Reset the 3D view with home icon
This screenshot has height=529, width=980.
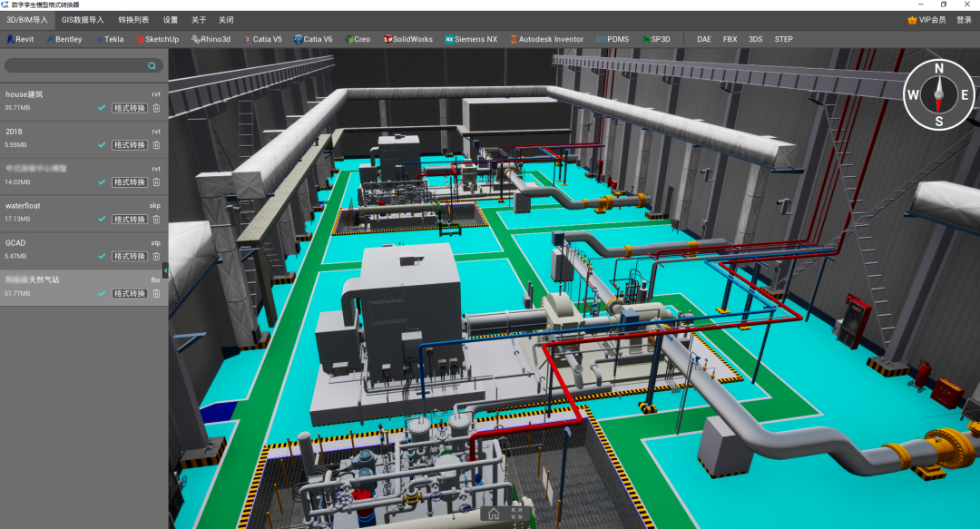[x=494, y=514]
